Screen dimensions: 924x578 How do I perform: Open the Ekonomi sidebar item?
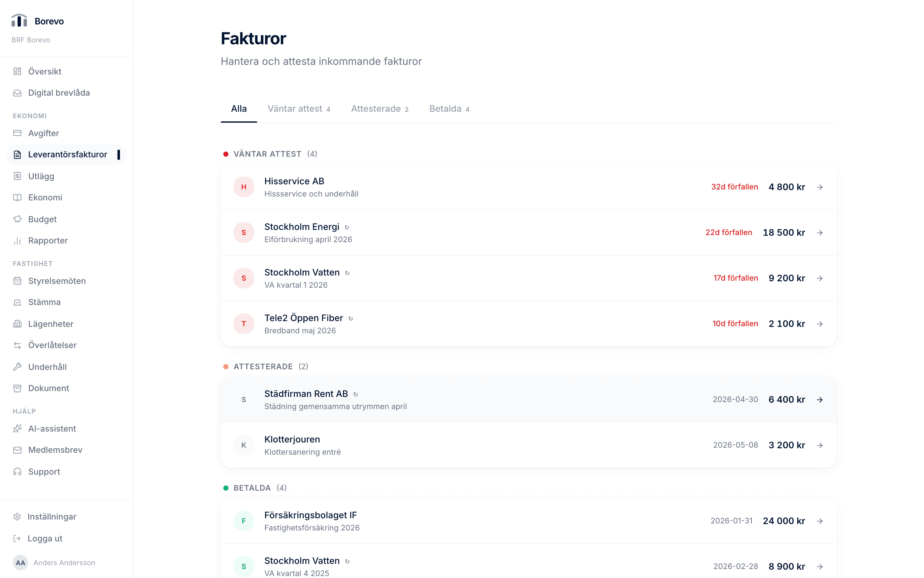pos(66,197)
